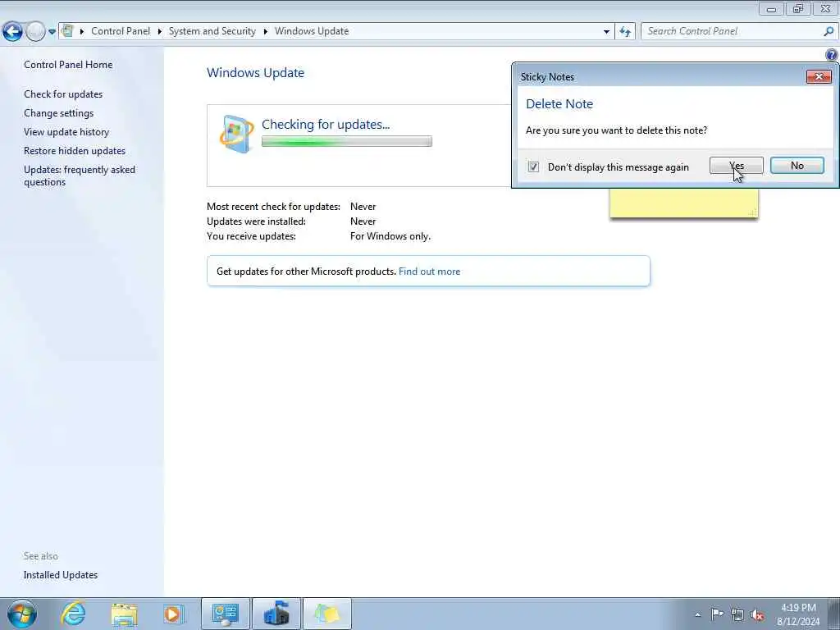Click the search magnifier icon
The width and height of the screenshot is (840, 630).
click(829, 32)
